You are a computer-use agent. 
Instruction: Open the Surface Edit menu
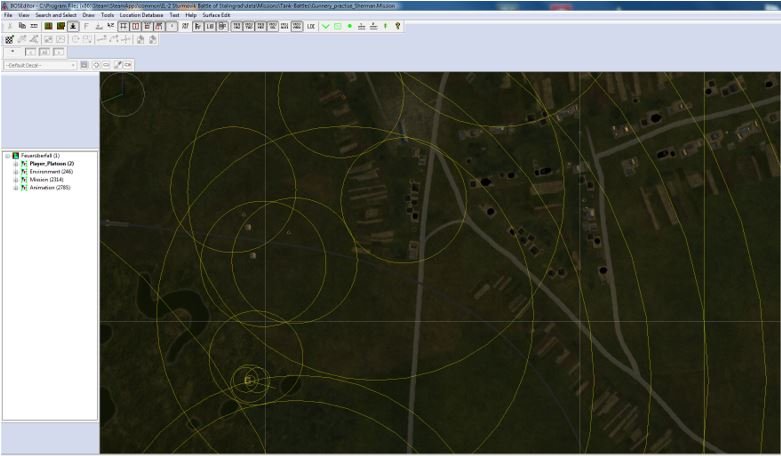216,15
